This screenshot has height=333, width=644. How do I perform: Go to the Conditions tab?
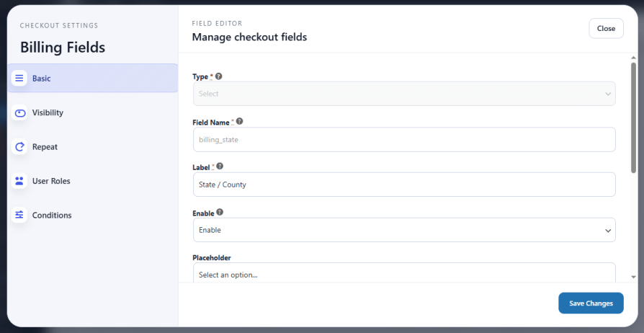click(x=52, y=215)
